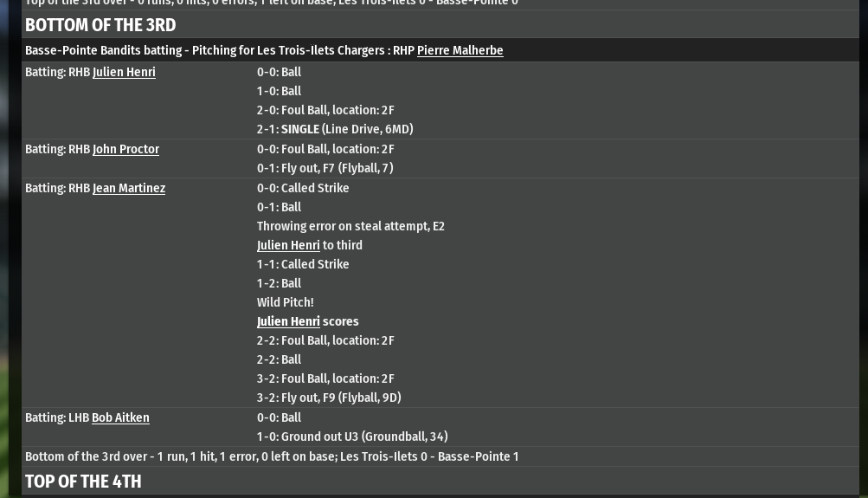Select the SINGLE (Line Drive, 6MD) entry
868x498 pixels.
pos(346,129)
